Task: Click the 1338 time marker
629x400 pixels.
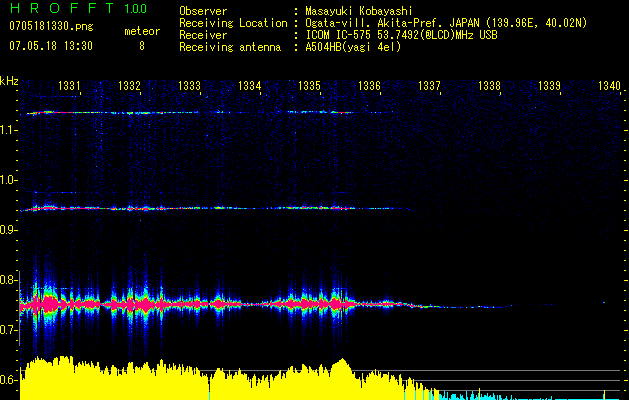Action: [489, 85]
